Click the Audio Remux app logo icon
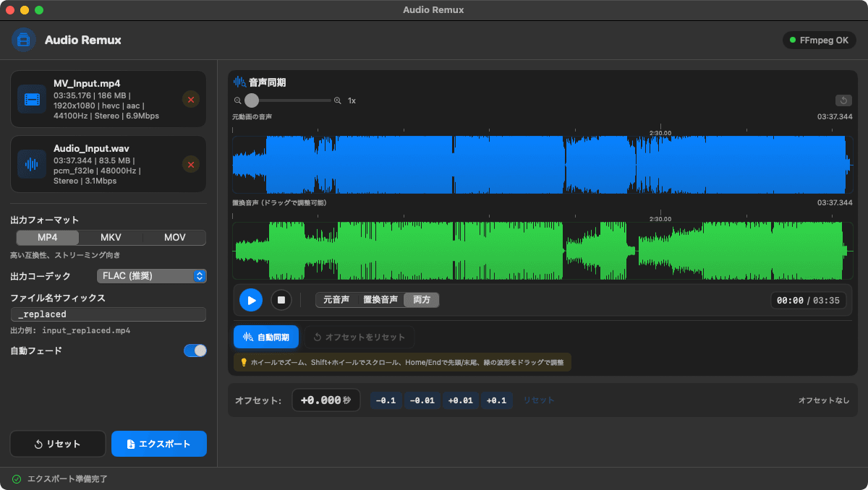Screen dimensions: 868x490 [23, 40]
